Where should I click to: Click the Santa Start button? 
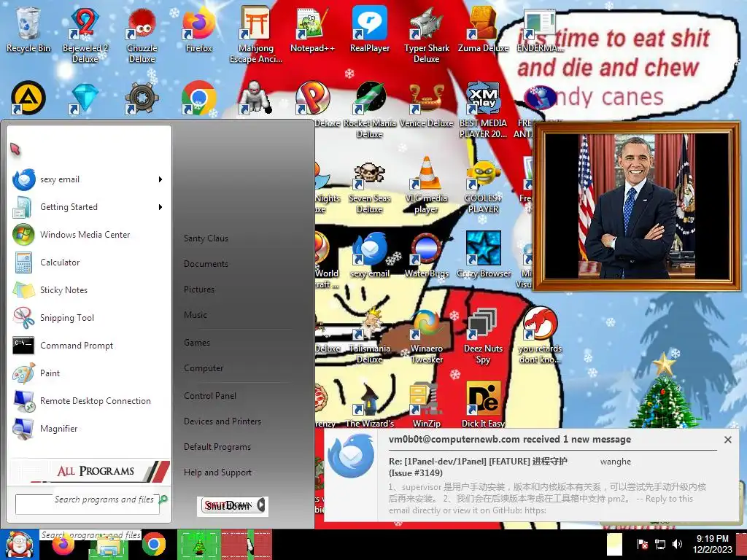click(x=19, y=544)
